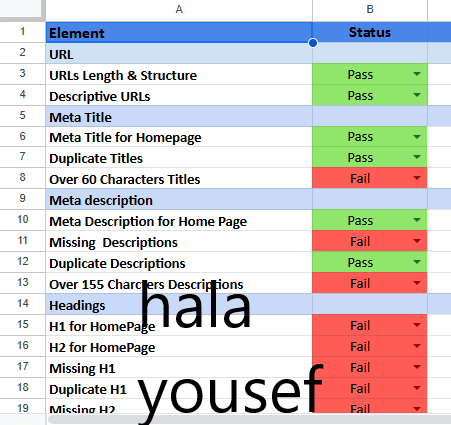Open status dropdown for URLs Length & Structure
Screen dimensions: 451x425
tap(417, 74)
